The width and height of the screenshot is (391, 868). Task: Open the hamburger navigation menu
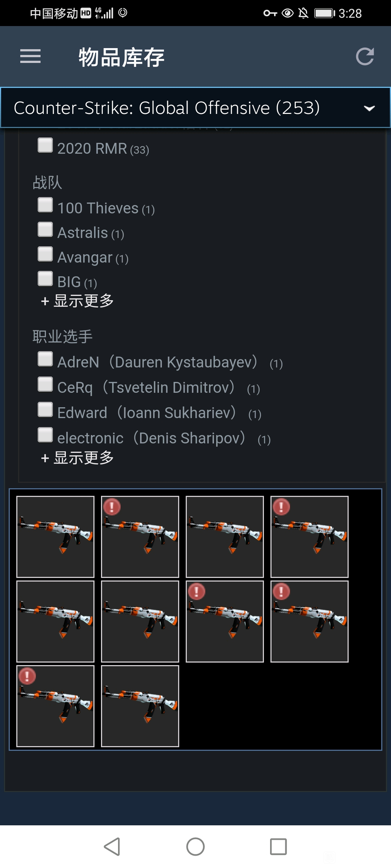click(x=30, y=56)
